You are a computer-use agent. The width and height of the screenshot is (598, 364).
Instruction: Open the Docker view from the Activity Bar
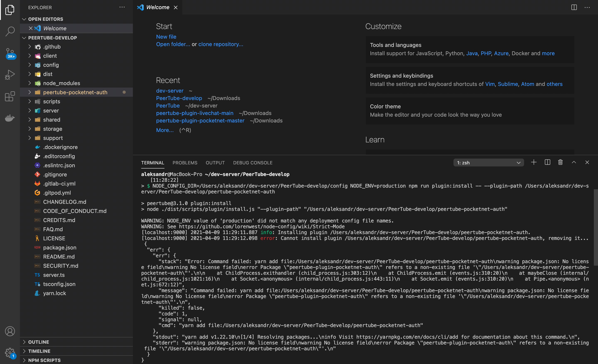tap(10, 118)
